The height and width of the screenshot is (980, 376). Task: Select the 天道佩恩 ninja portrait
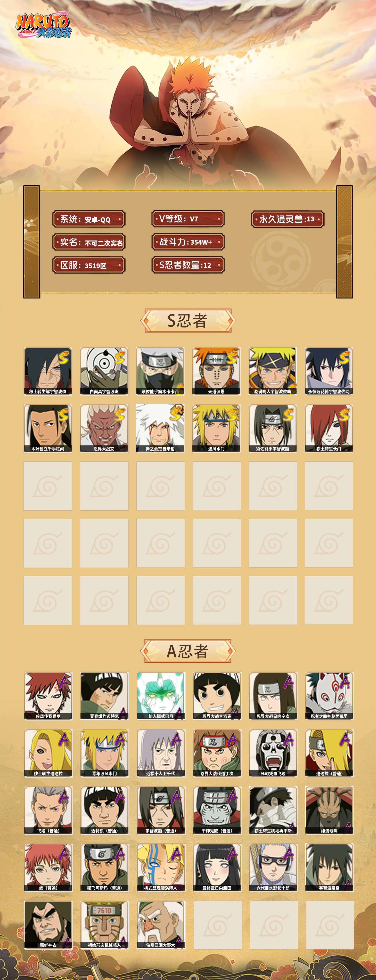(x=217, y=371)
